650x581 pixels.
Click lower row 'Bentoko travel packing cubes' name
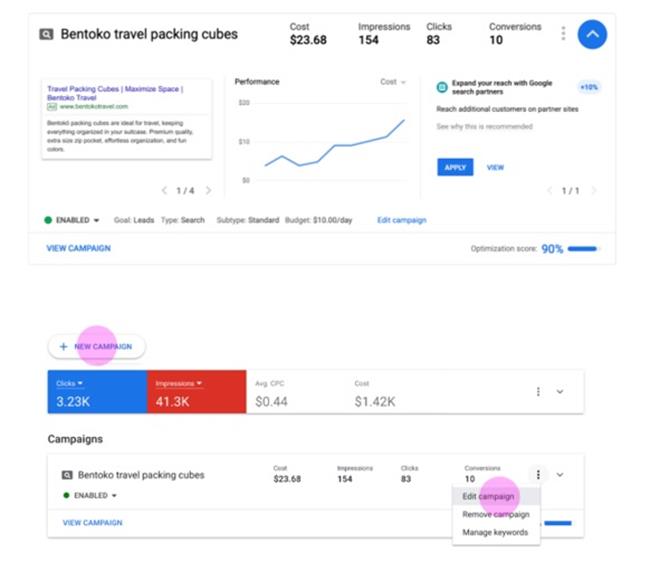(x=141, y=475)
